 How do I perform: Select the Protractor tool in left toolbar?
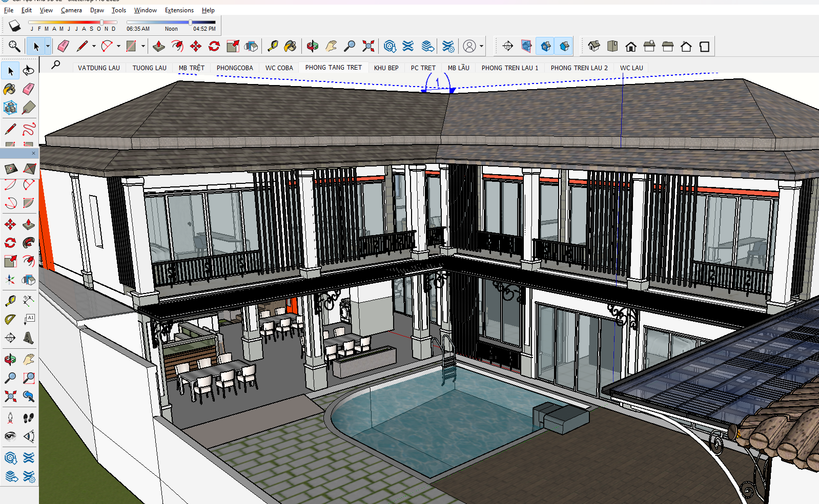coord(10,320)
